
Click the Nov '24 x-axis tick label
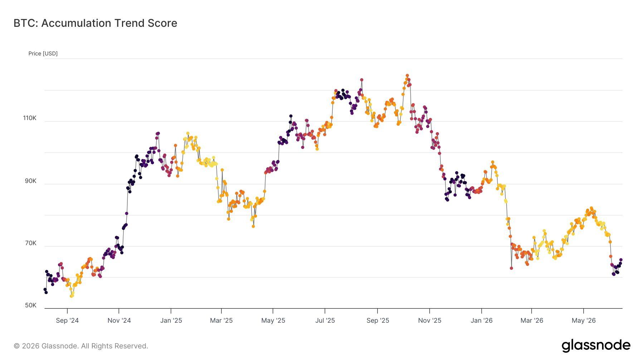(119, 321)
